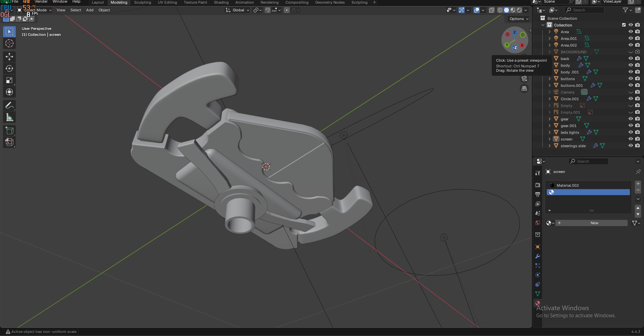
Task: Expand the buttons object in outliner
Action: click(549, 79)
